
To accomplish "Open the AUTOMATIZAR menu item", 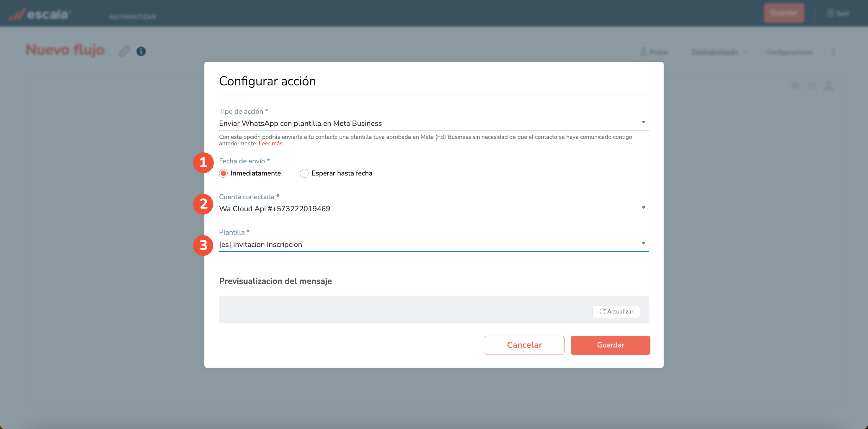I will (x=133, y=17).
